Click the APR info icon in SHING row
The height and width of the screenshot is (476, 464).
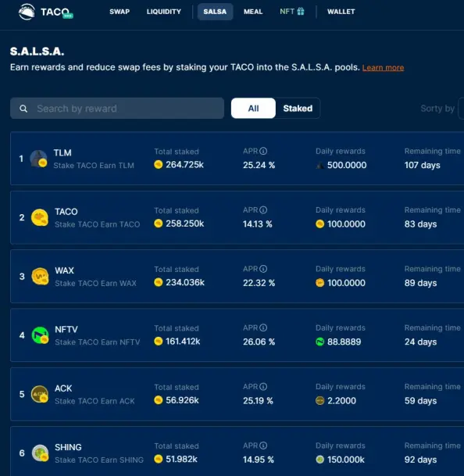pyautogui.click(x=263, y=446)
